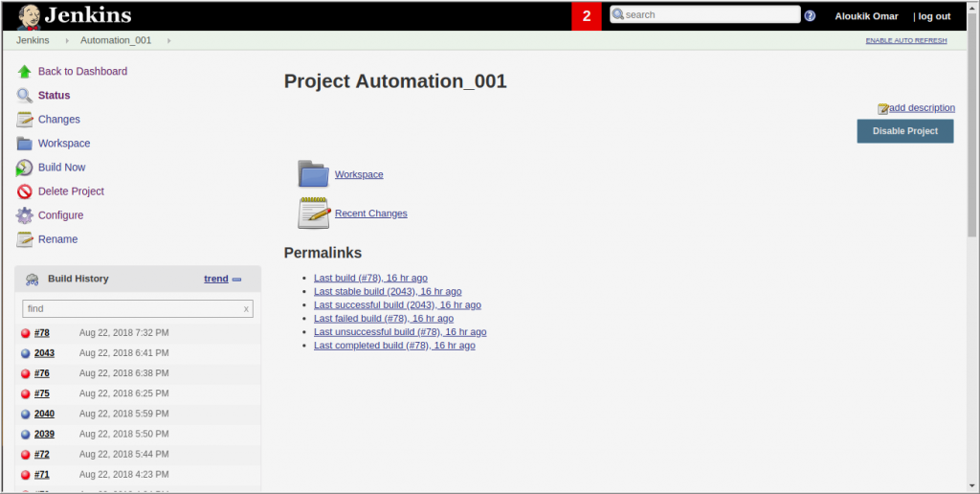
Task: Open Last stable build (2043) permalink
Action: pos(388,291)
